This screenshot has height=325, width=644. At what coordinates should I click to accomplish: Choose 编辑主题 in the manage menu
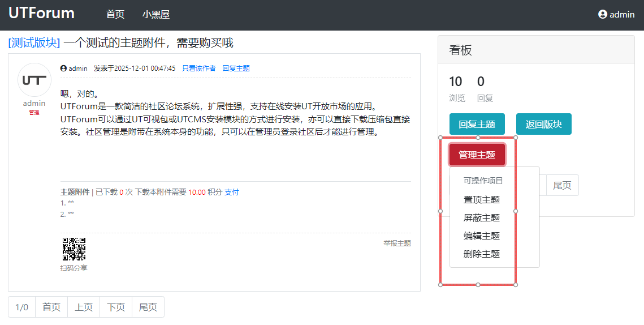tap(482, 236)
